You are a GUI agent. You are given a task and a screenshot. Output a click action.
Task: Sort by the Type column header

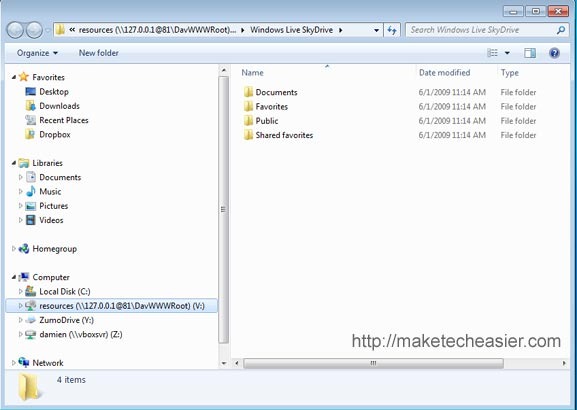point(510,73)
